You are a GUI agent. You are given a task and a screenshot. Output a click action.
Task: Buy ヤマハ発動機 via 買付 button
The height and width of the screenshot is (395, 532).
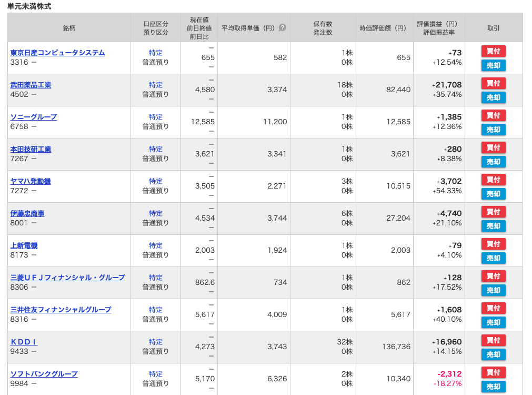tap(493, 180)
